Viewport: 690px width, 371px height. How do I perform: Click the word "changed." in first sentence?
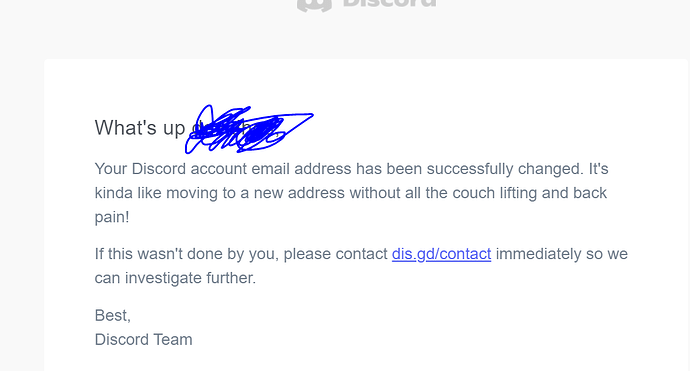coord(551,169)
